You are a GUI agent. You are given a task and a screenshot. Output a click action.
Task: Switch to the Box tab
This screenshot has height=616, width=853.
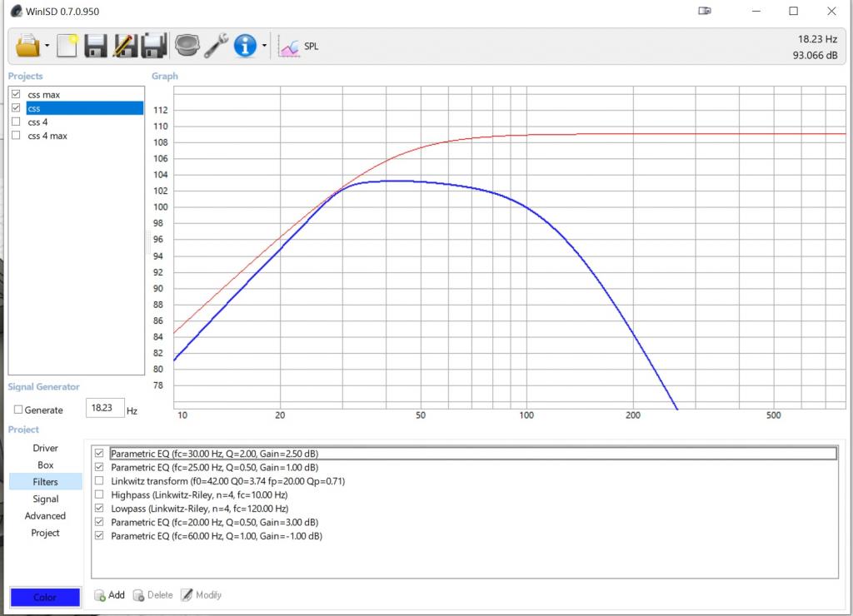click(x=45, y=464)
